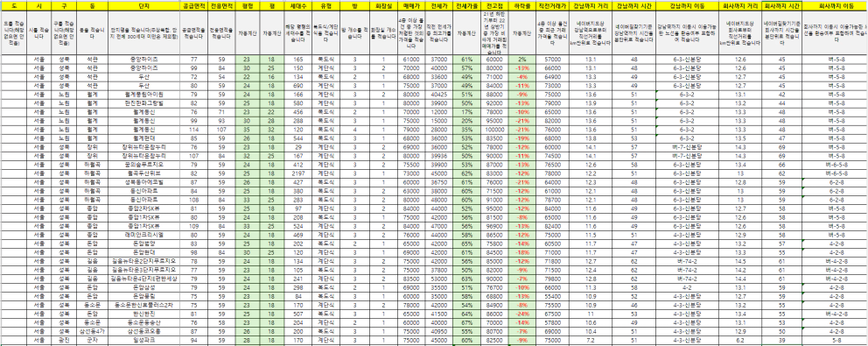The image size is (868, 346).
Task: Click the 2% drop rate cell
Action: point(522,59)
